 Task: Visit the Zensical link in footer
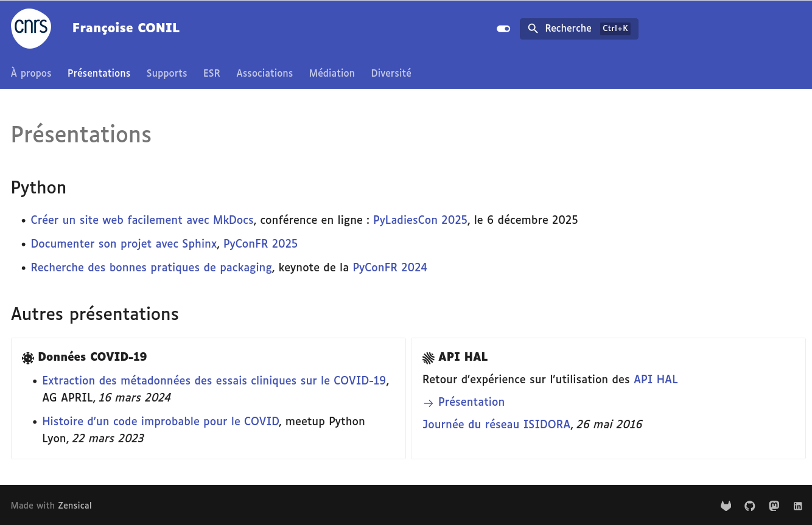75,506
